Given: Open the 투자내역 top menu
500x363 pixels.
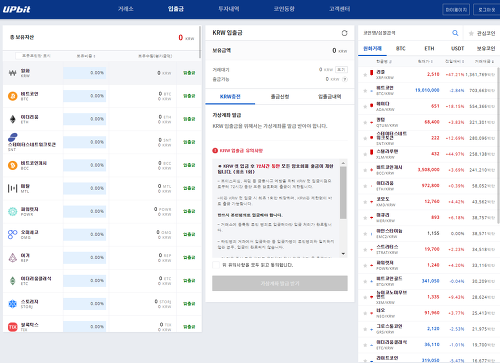Looking at the screenshot, I should (x=229, y=9).
